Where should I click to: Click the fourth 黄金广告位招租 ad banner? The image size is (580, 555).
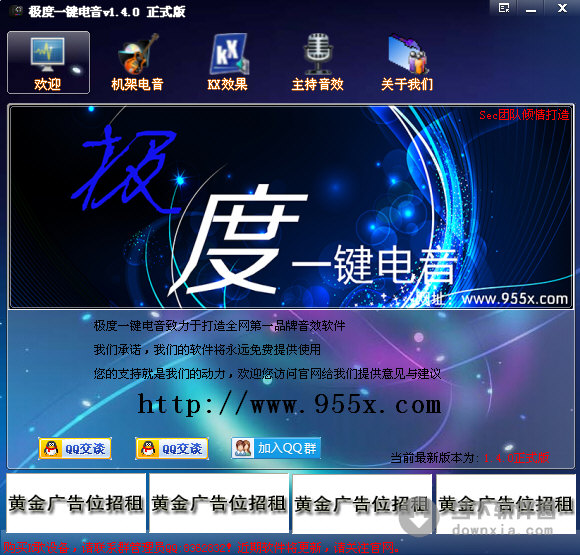[506, 503]
